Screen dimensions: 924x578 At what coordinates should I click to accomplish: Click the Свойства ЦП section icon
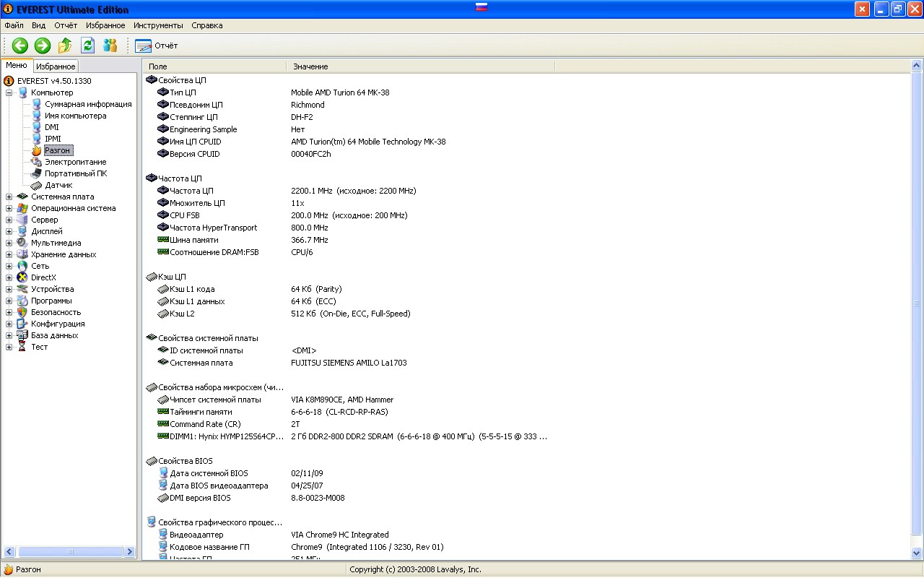[152, 79]
